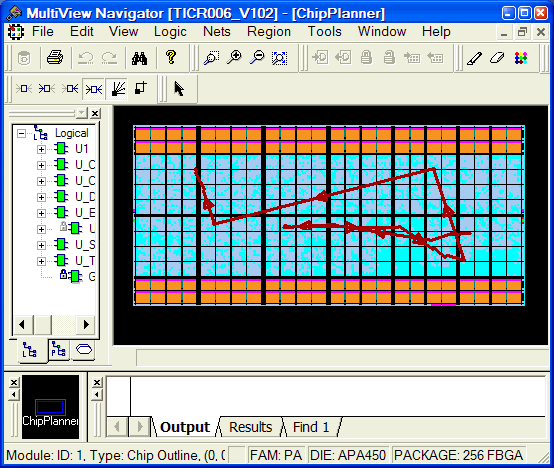Toggle the ratsnest display button
This screenshot has width=554, height=468.
tap(118, 89)
